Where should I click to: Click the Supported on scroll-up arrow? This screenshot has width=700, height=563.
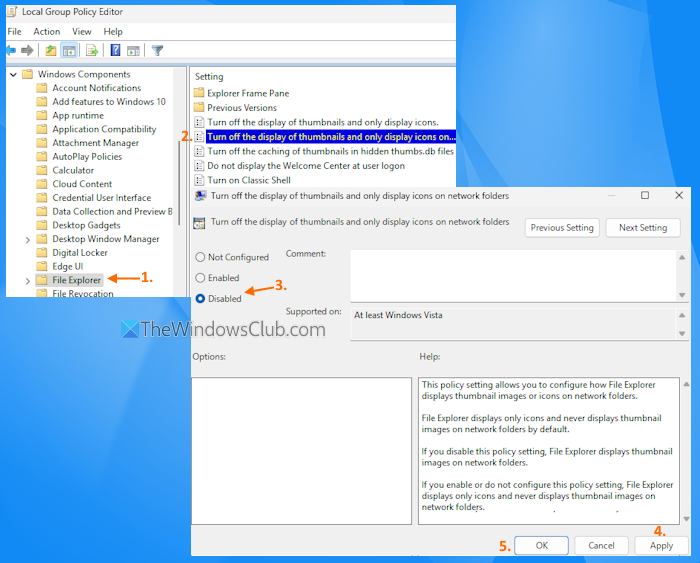(682, 315)
